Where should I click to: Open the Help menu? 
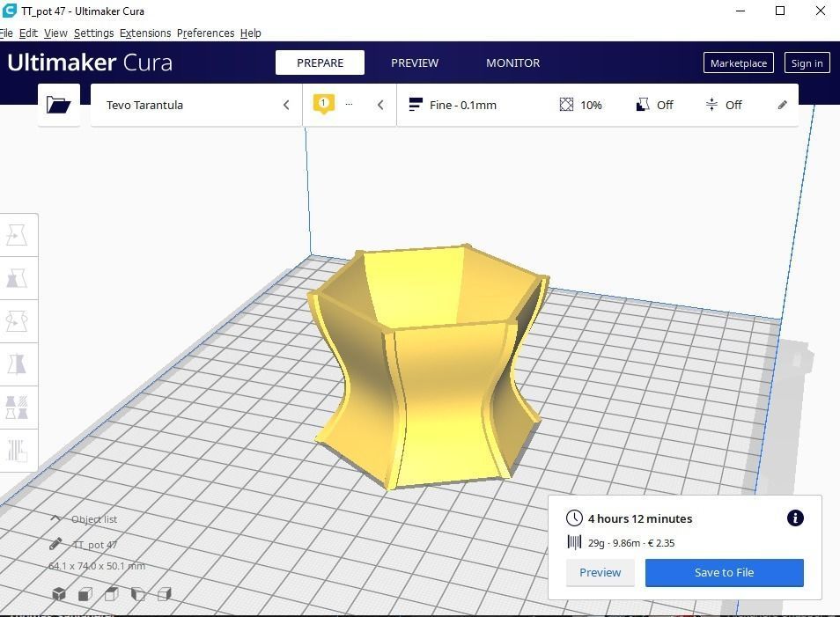(251, 33)
